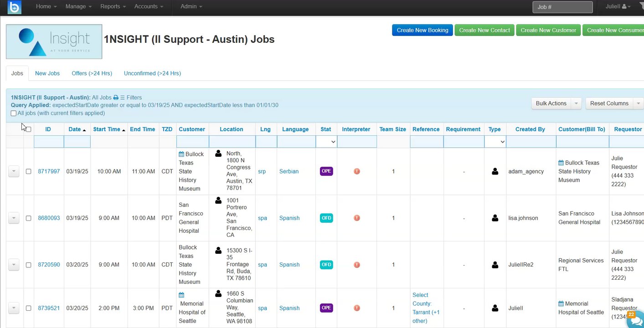Click the calendar icon beside Memorial Hospital customer
The height and width of the screenshot is (328, 644).
coord(181,295)
